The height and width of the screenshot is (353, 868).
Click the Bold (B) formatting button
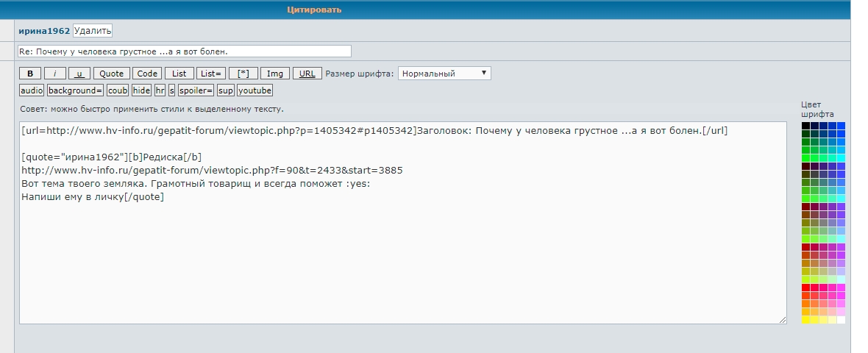30,74
